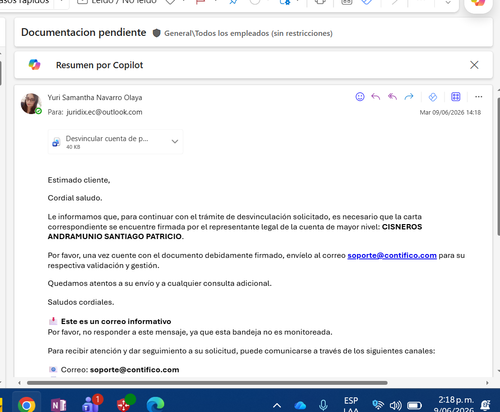Click the Estimado cliente greeting line
The height and width of the screenshot is (412, 500).
[79, 180]
